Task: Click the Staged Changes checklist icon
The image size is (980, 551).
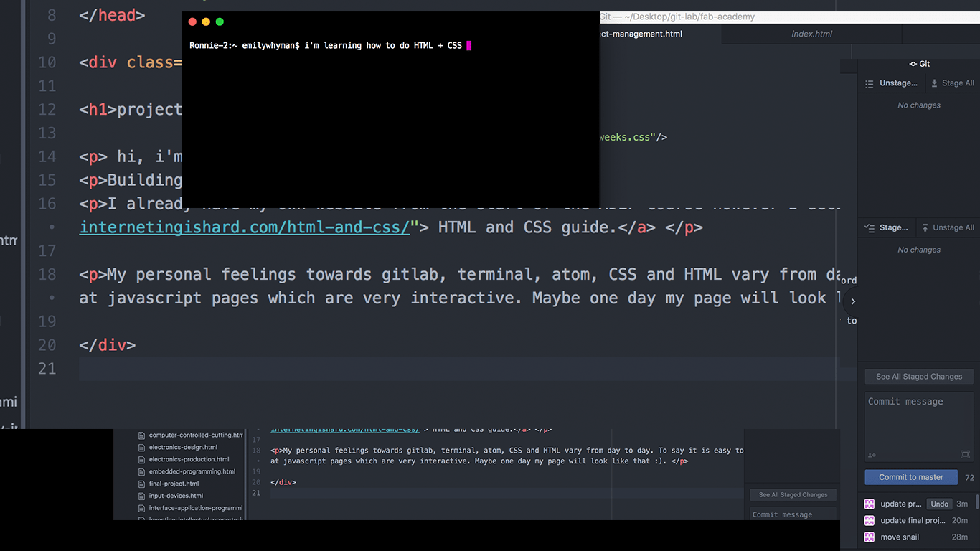Action: [870, 227]
